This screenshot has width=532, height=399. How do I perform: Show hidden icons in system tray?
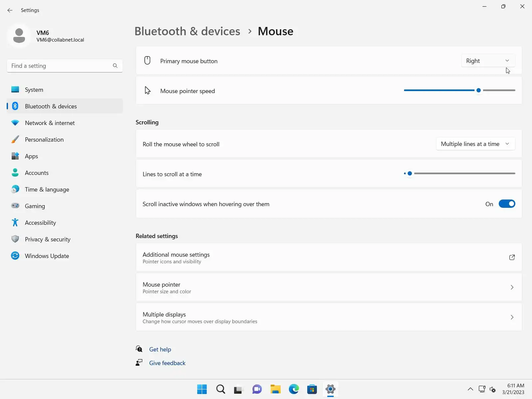(x=470, y=389)
